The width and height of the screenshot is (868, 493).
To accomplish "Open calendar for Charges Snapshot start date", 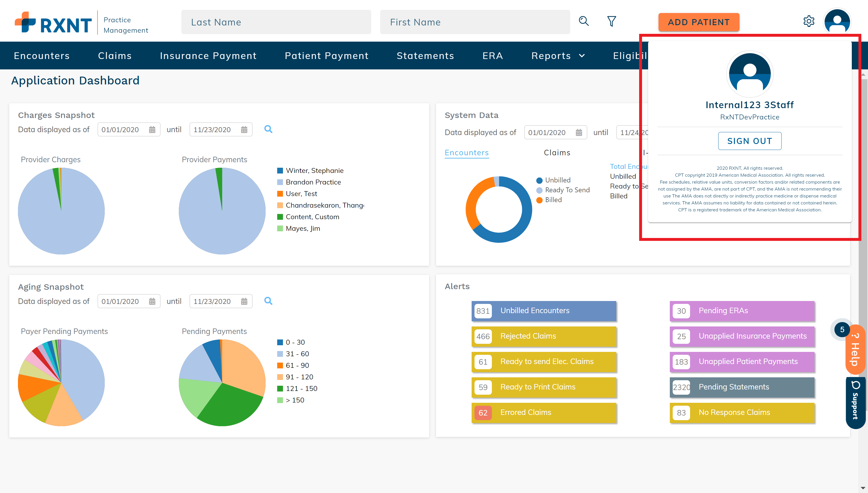I will [152, 130].
